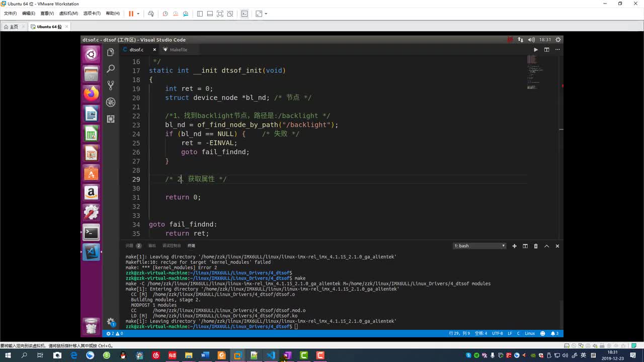This screenshot has width=644, height=362.
Task: Kill the terminal with trash icon
Action: (536, 246)
